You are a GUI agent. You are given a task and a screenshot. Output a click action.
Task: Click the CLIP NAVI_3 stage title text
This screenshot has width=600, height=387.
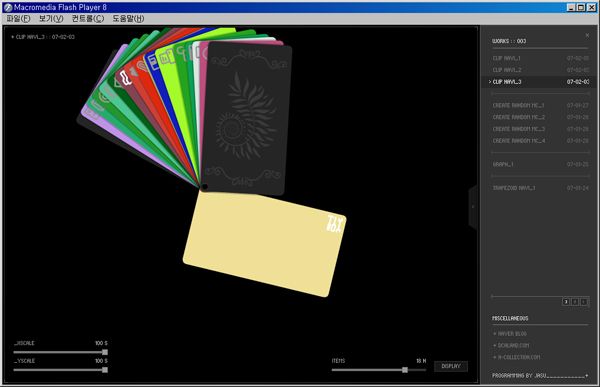pos(43,37)
